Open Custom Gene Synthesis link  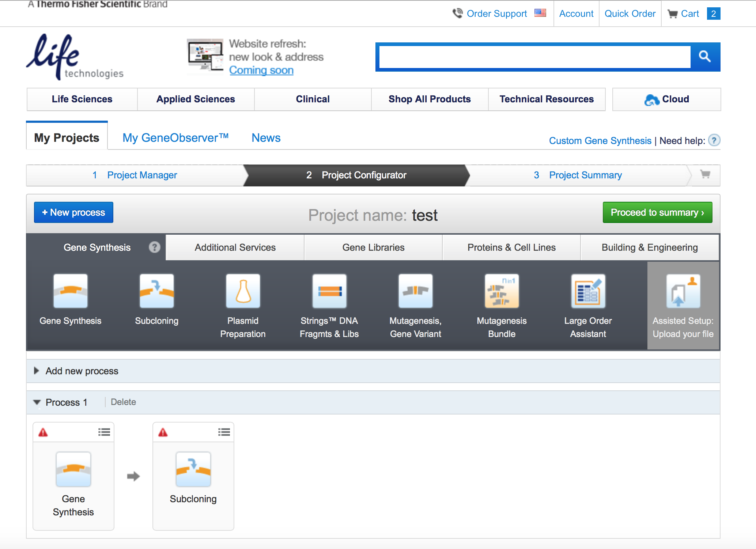600,141
